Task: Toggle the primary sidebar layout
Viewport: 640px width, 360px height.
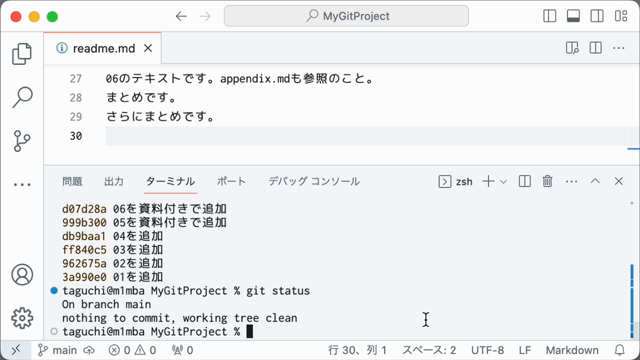Action: pos(550,16)
